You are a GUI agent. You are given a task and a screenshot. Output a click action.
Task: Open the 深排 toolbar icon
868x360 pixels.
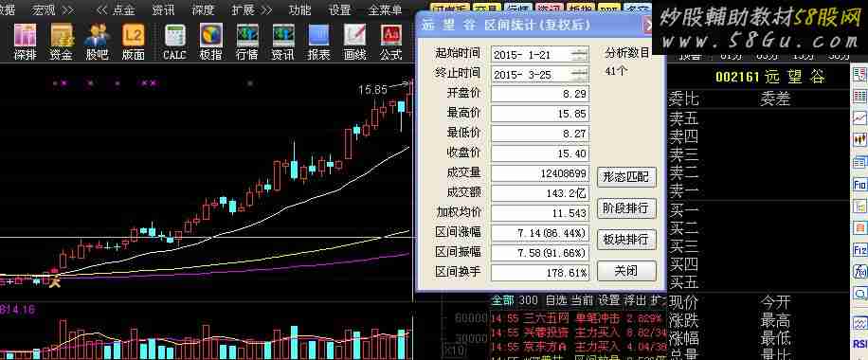coord(25,42)
